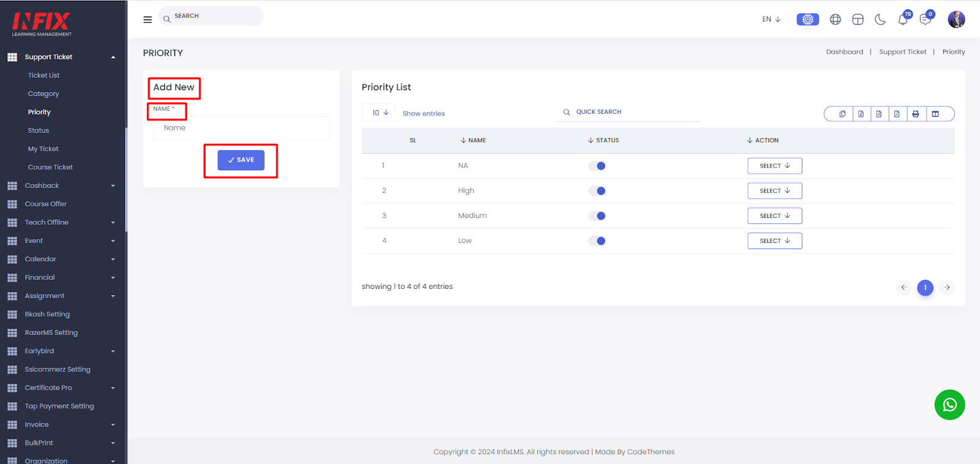Sort table by Status column
The height and width of the screenshot is (464, 980).
(603, 140)
